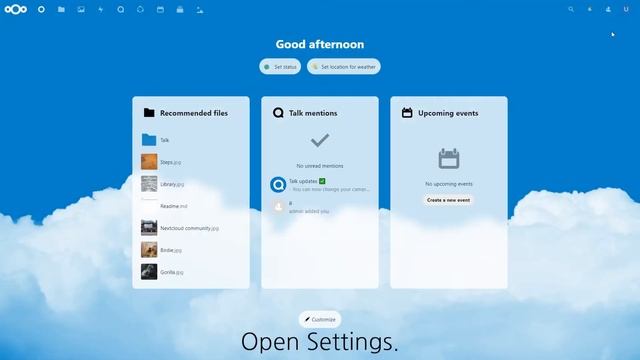The width and height of the screenshot is (640, 360).
Task: Open the Photos app icon
Action: 81,9
